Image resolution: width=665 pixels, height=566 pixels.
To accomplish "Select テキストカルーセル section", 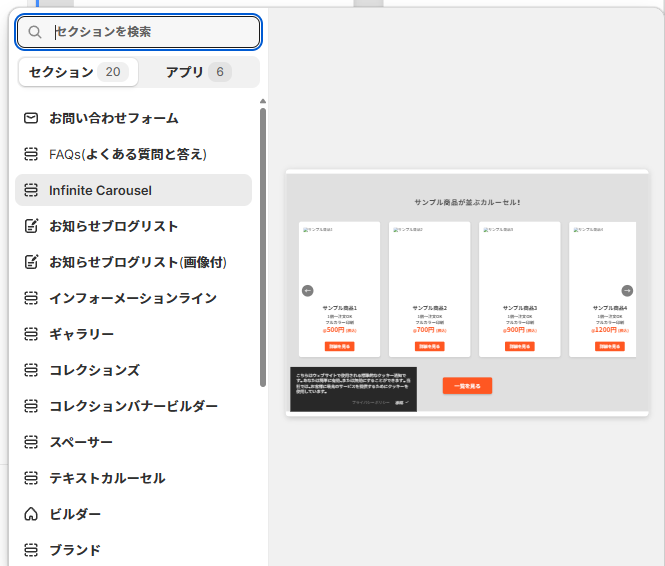I will pos(134,478).
